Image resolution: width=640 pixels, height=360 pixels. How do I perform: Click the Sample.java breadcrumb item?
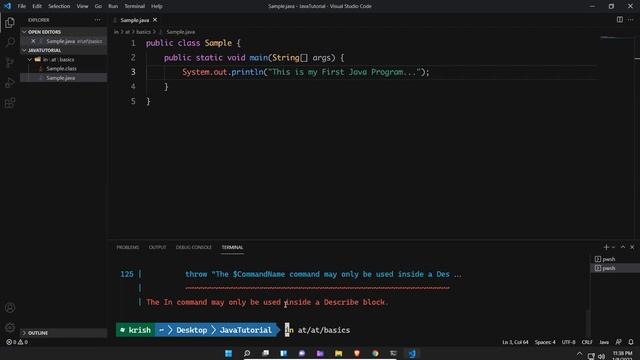coord(180,32)
